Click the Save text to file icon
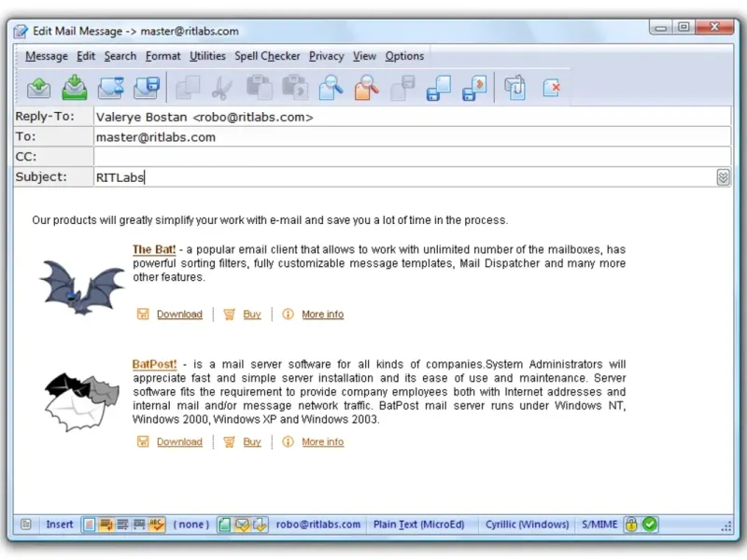The width and height of the screenshot is (747, 560). pos(439,88)
